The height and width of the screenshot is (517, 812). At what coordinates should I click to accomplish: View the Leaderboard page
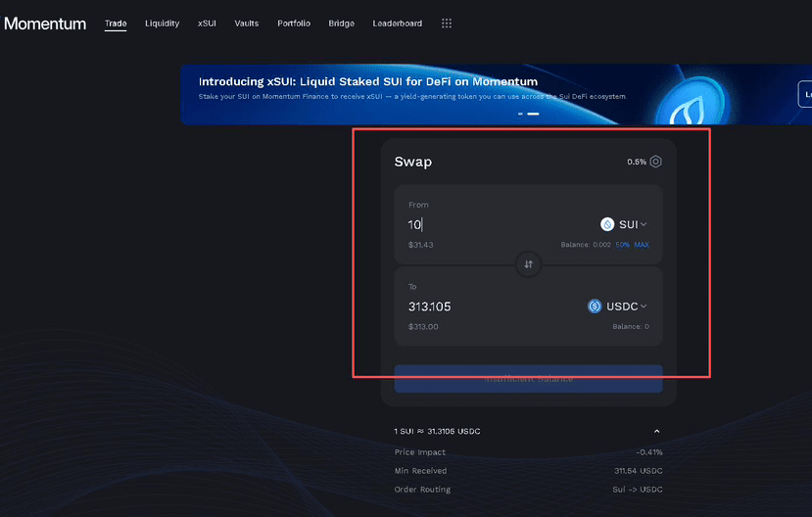tap(398, 23)
